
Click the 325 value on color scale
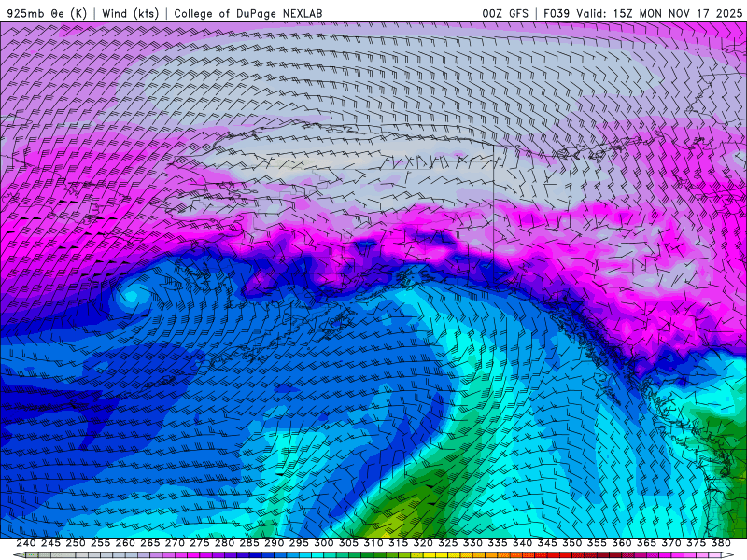(x=448, y=543)
